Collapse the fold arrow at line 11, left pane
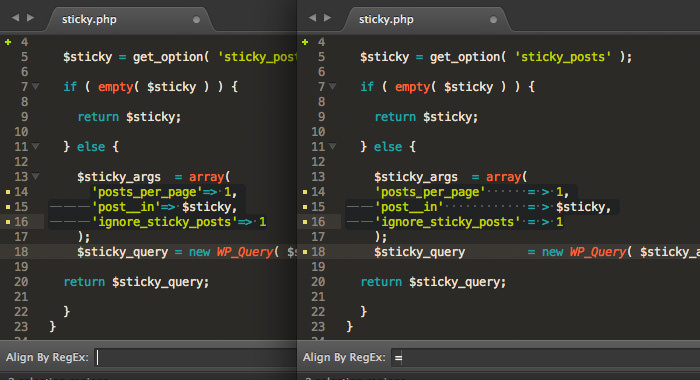 [x=36, y=146]
